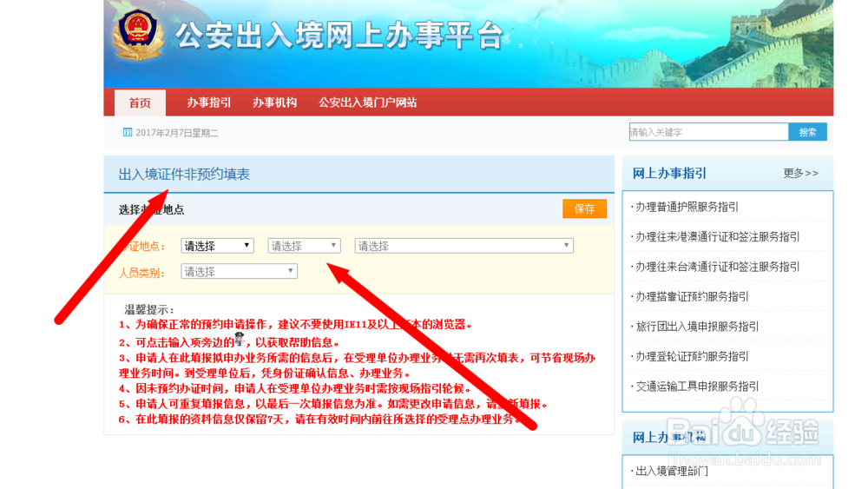Click the police helper icon in tip 2
Image resolution: width=868 pixels, height=489 pixels.
tap(240, 339)
